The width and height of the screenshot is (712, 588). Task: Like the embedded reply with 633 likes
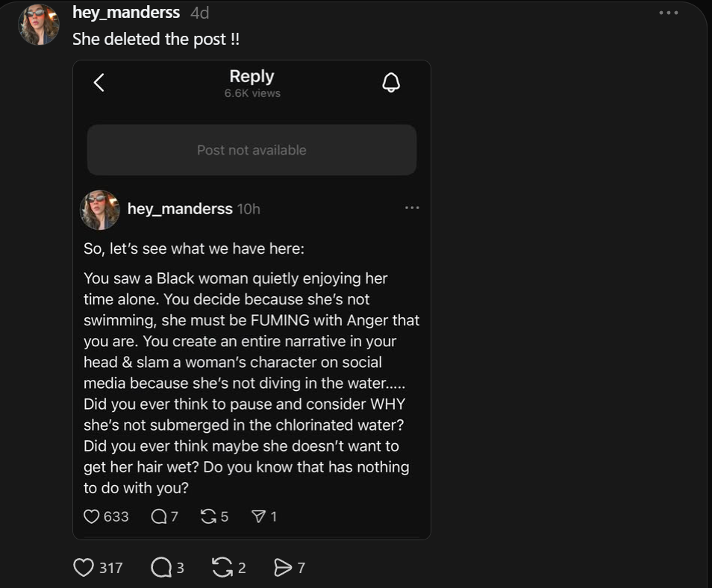[92, 516]
